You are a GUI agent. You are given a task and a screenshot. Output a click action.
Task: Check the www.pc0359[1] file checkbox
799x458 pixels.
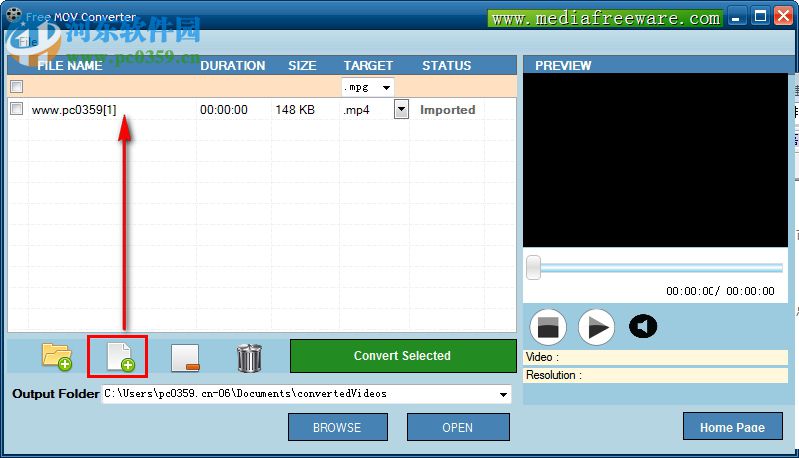pos(17,109)
